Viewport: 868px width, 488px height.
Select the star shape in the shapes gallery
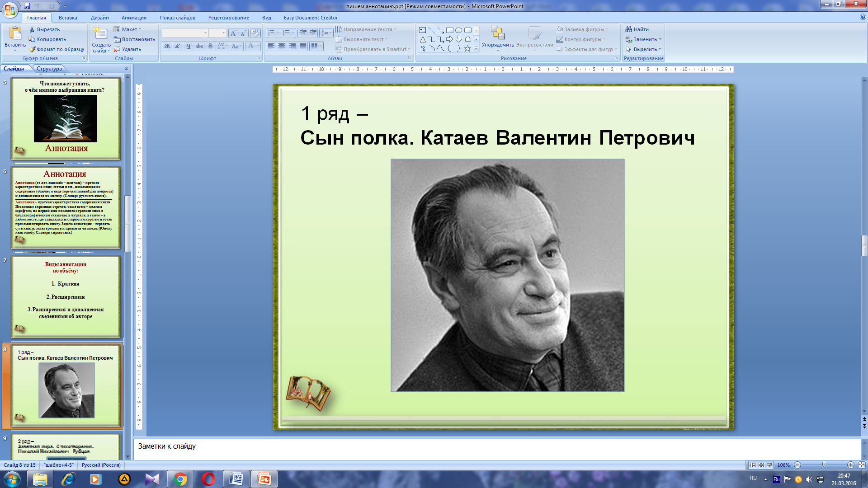467,48
